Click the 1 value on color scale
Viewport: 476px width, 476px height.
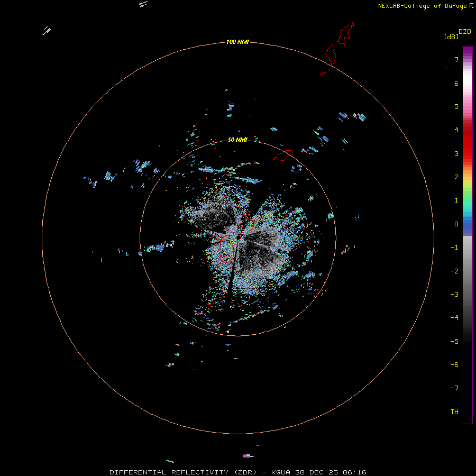pos(456,200)
